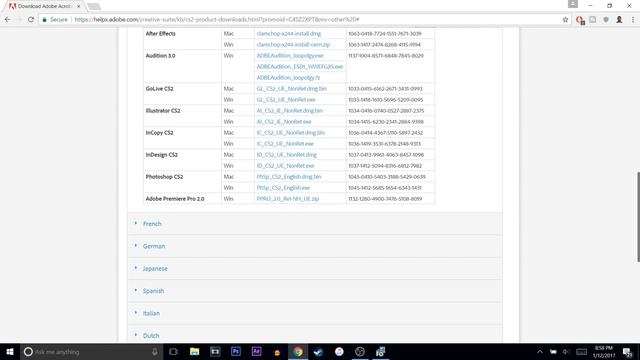Expand the Japanese downloads section
The image size is (640, 360).
pyautogui.click(x=155, y=269)
